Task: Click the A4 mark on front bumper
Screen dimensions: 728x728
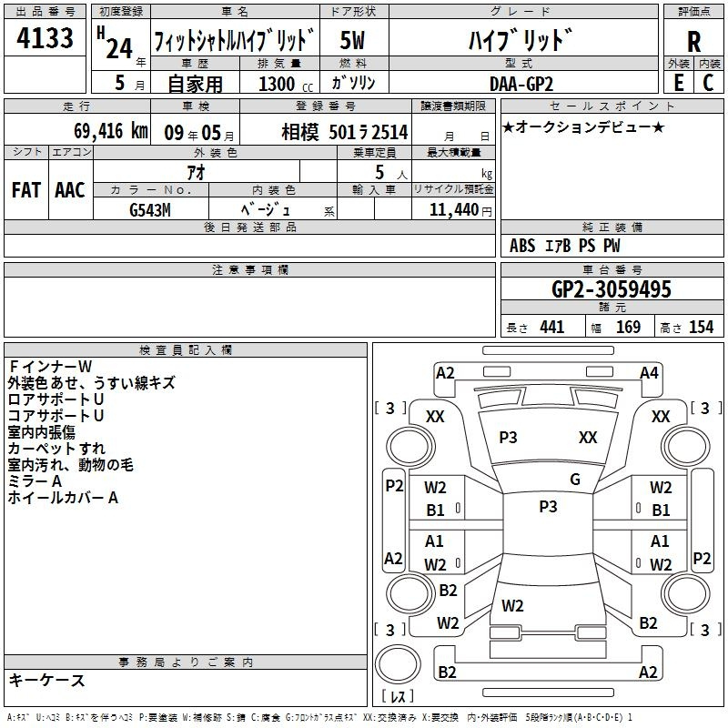Action: [x=649, y=372]
